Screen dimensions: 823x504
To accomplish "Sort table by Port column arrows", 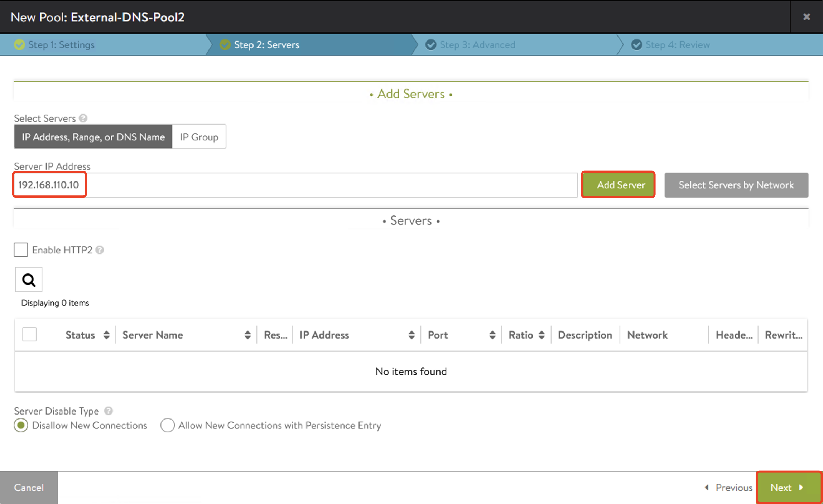I will (492, 335).
